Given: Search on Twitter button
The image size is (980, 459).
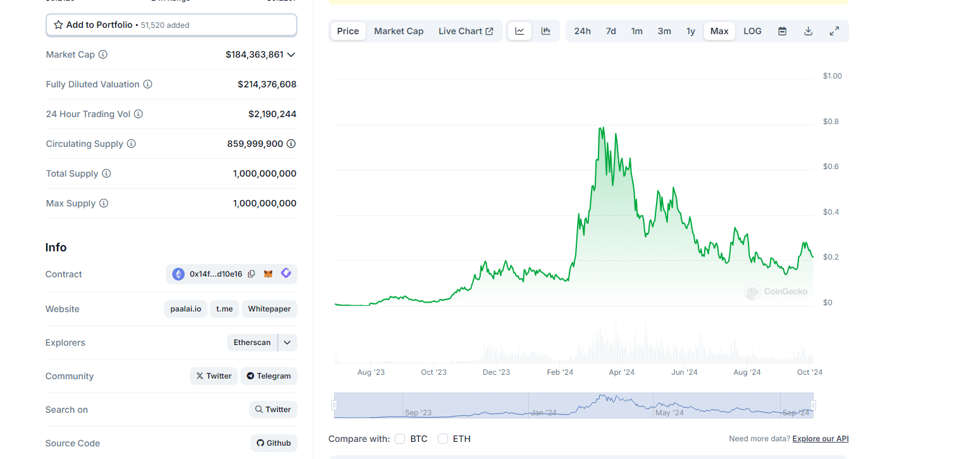Looking at the screenshot, I should click(x=273, y=410).
